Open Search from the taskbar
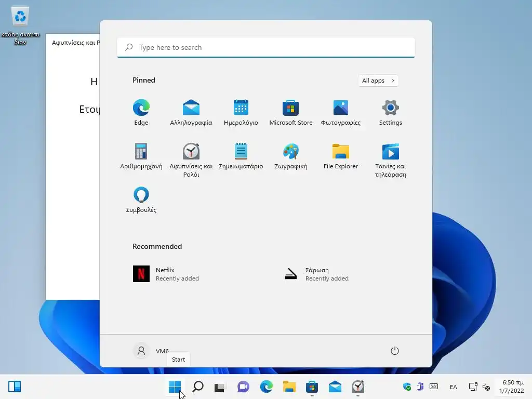Viewport: 532px width, 399px height. tap(198, 387)
